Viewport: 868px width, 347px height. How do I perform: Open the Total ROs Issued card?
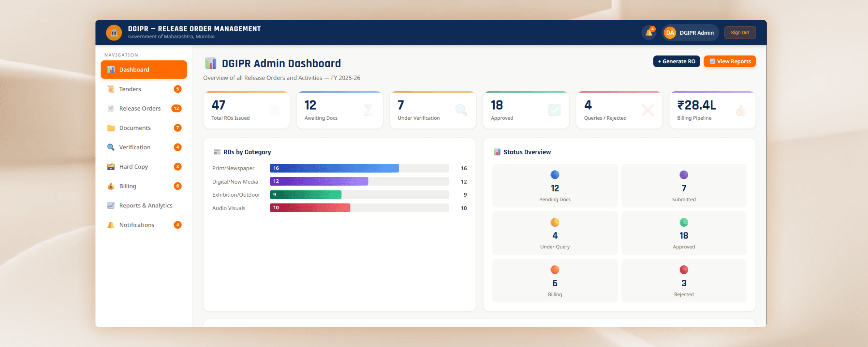(246, 110)
